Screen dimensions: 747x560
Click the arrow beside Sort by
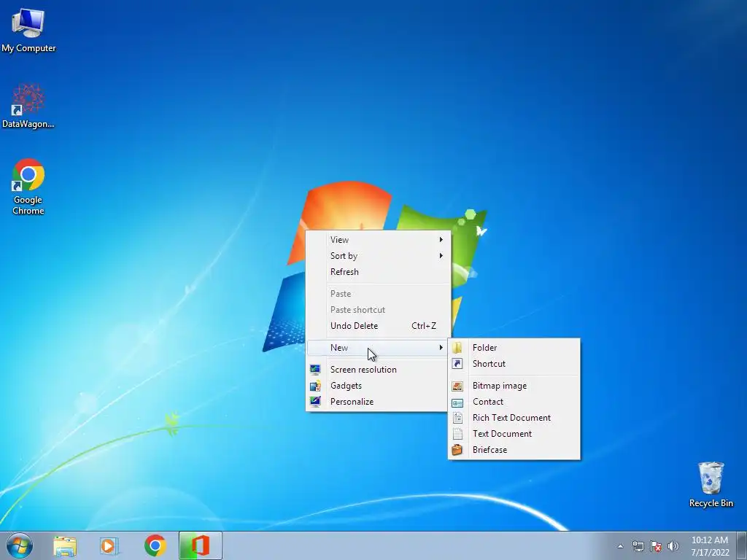pos(441,256)
